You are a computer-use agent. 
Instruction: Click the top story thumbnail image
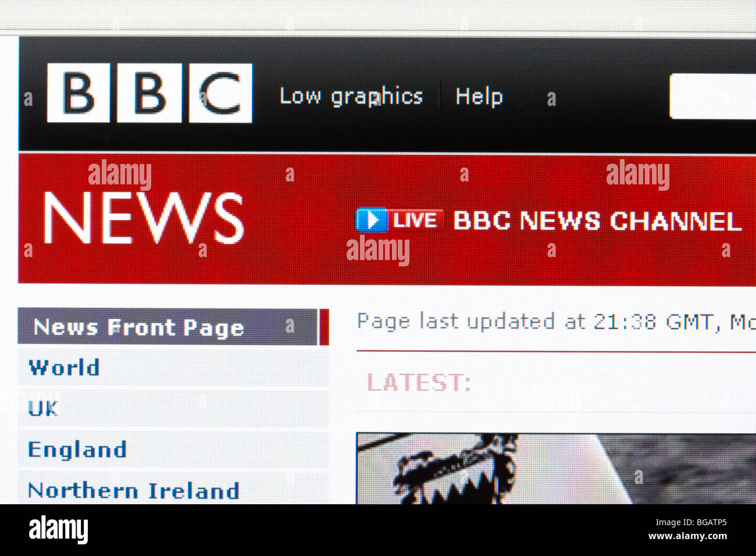point(556,468)
